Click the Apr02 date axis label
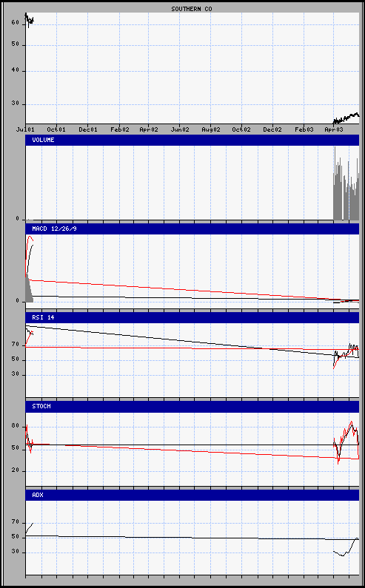Screen dimensions: 365x588 pos(148,129)
